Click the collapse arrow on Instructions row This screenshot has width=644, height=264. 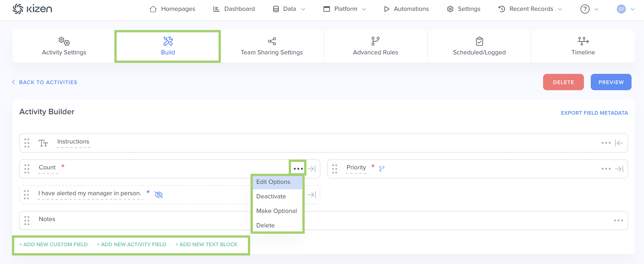[619, 143]
